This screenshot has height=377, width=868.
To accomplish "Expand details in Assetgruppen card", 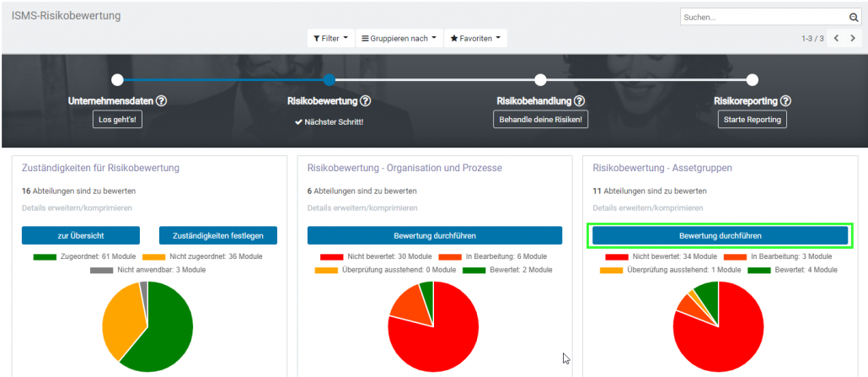I will (x=647, y=207).
